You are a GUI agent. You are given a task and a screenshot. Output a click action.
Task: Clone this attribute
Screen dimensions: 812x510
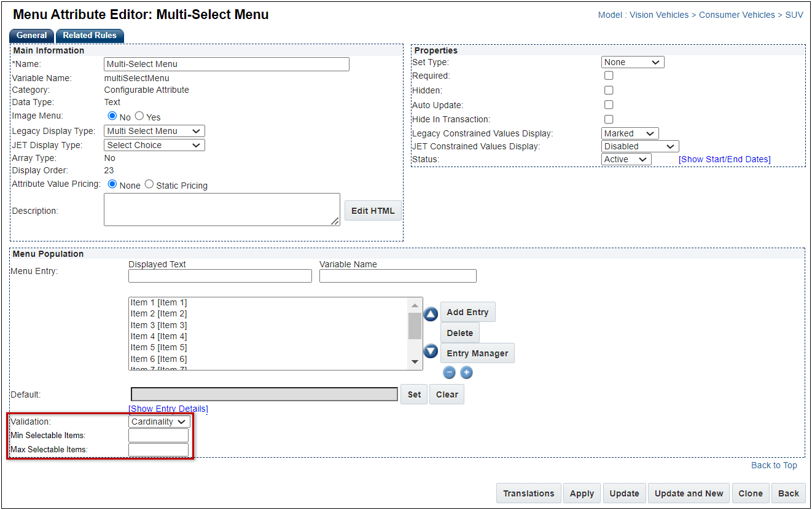[x=751, y=493]
